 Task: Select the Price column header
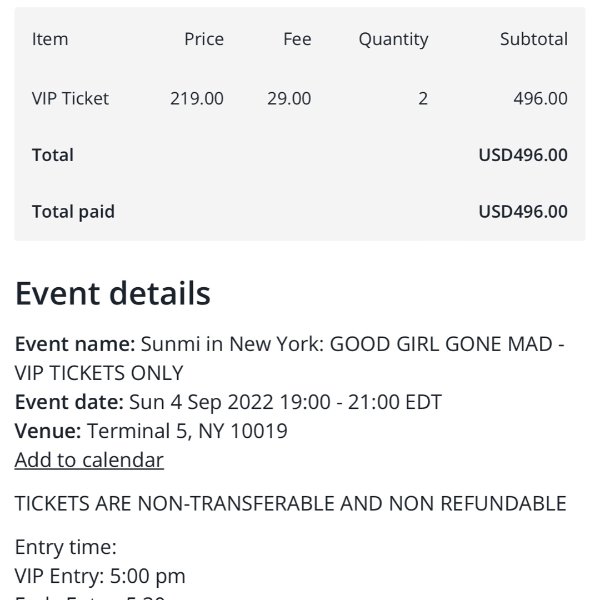[204, 39]
